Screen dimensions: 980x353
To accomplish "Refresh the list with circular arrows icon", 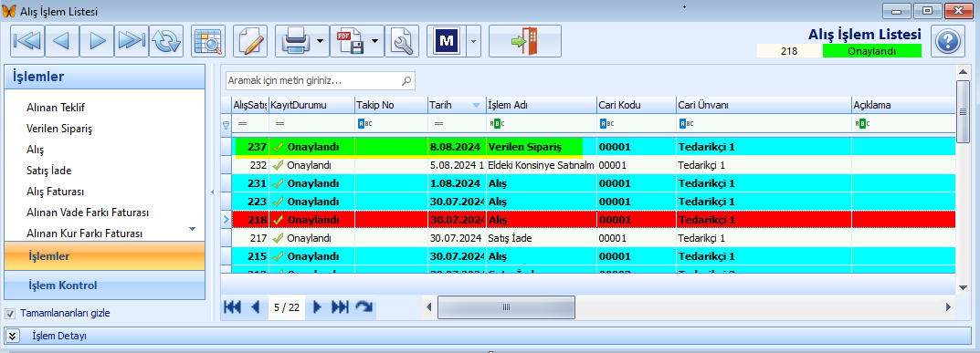I will click(x=165, y=41).
